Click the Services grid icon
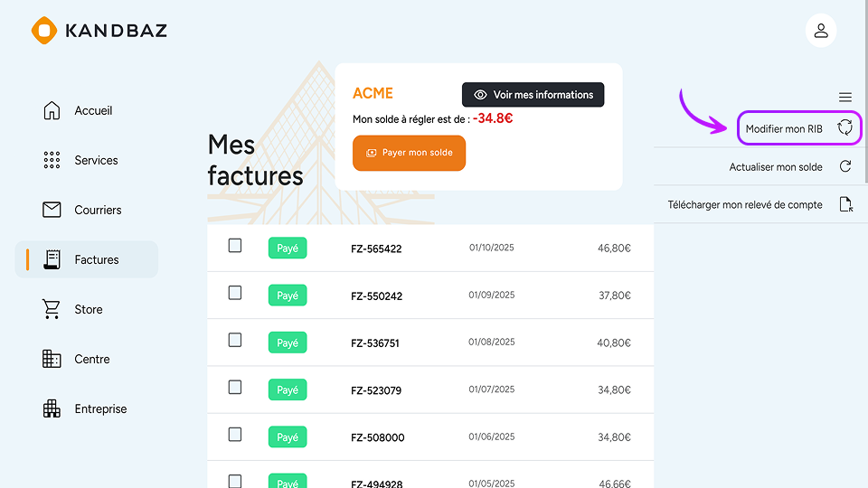This screenshot has height=488, width=868. [x=52, y=160]
